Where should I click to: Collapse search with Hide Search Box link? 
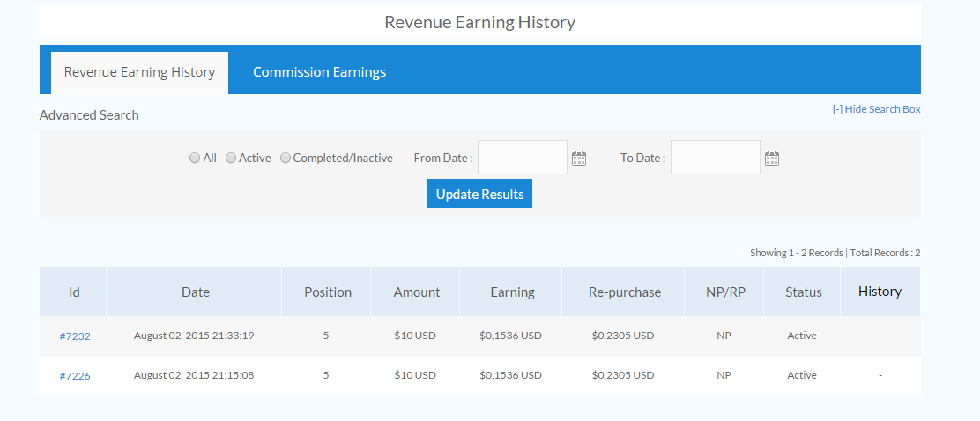pos(876,109)
